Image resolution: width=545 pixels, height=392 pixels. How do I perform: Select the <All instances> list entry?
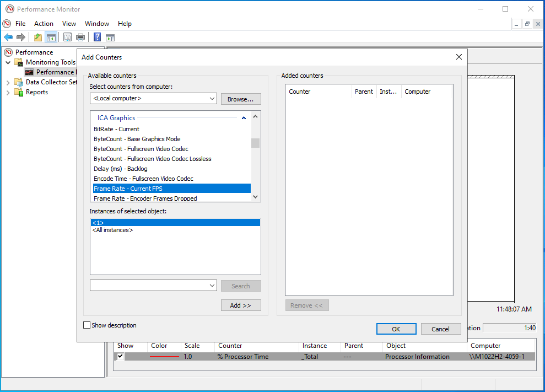(112, 230)
